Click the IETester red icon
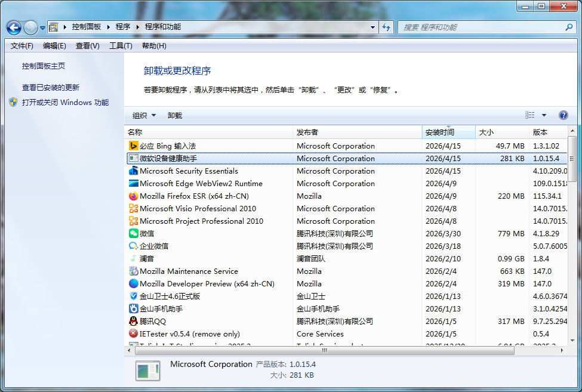The height and width of the screenshot is (392, 582). 134,334
